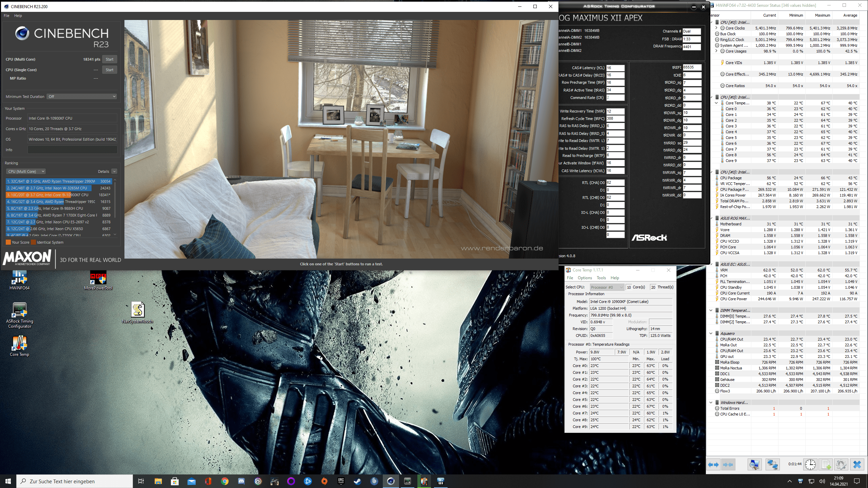The height and width of the screenshot is (488, 868).
Task: Open the Minimum Test Duration dropdown
Action: tap(82, 97)
